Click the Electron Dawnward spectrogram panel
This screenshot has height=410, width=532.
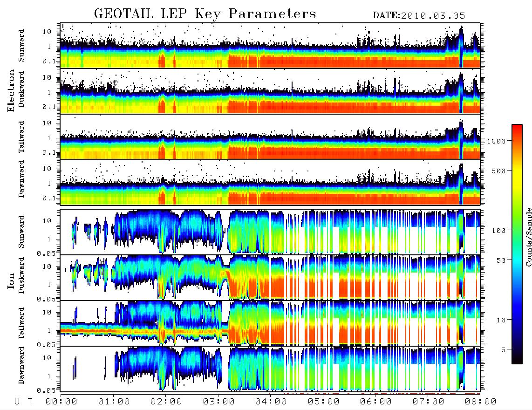270,183
